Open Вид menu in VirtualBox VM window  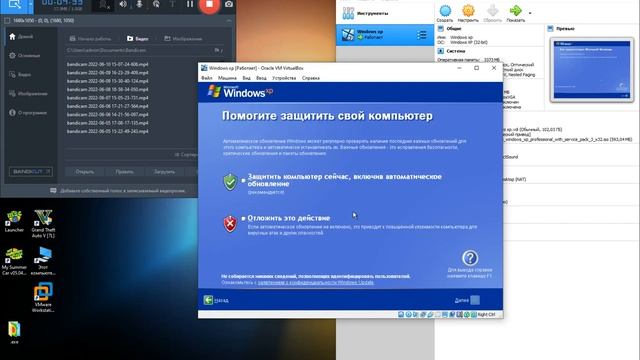247,78
